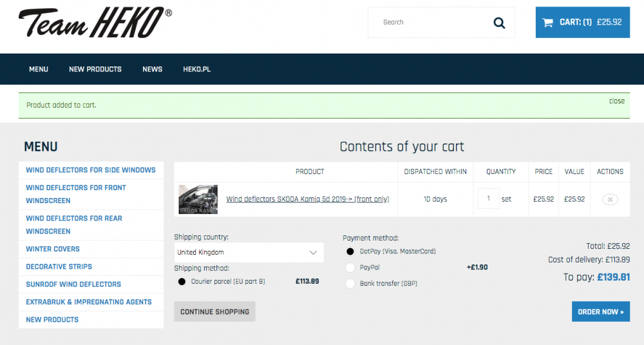Remove Skoda Kamiq item from cart
644x345 pixels.
(x=610, y=199)
